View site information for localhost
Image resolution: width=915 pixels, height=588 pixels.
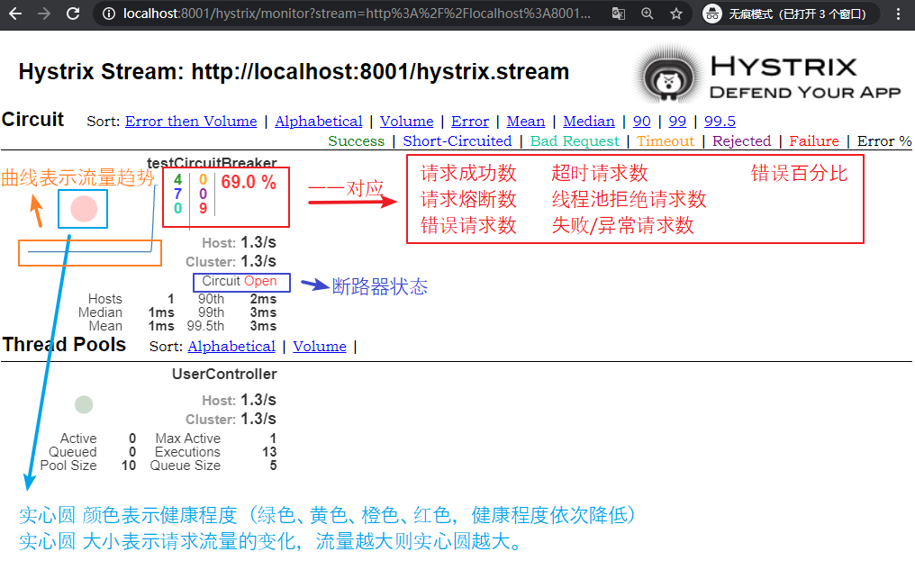pyautogui.click(x=109, y=14)
